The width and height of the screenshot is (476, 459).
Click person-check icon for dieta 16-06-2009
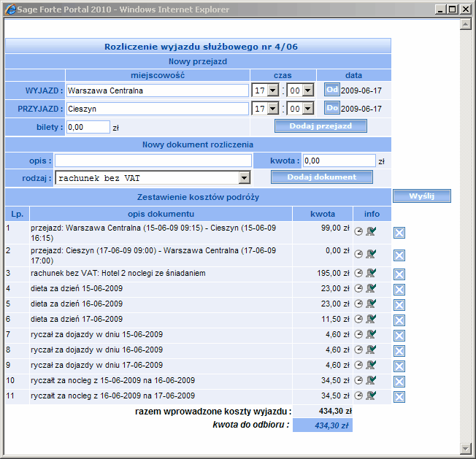(x=371, y=304)
